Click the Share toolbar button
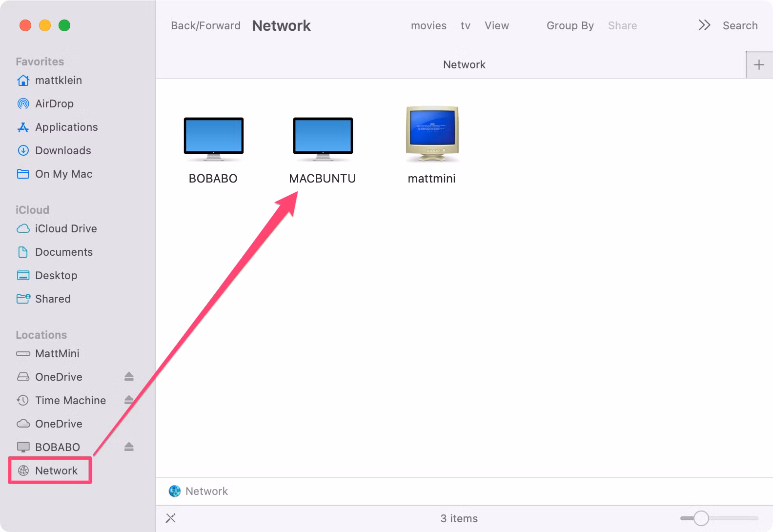 (x=622, y=26)
